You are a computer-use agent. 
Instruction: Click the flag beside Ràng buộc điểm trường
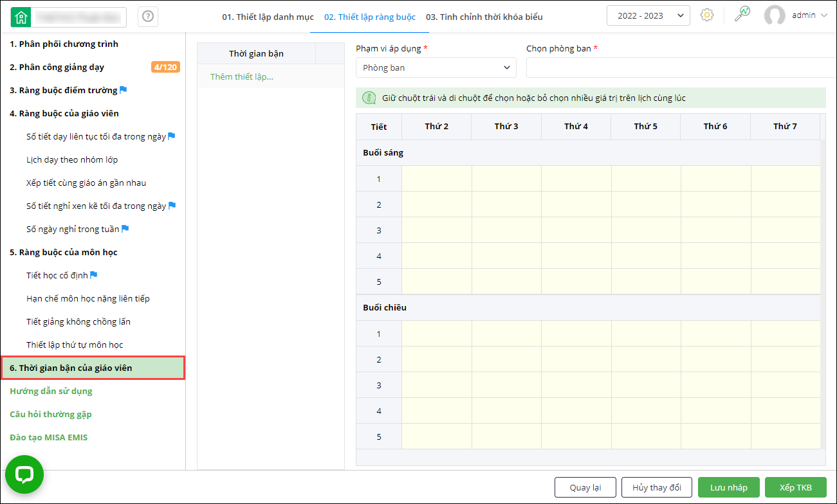click(x=124, y=90)
